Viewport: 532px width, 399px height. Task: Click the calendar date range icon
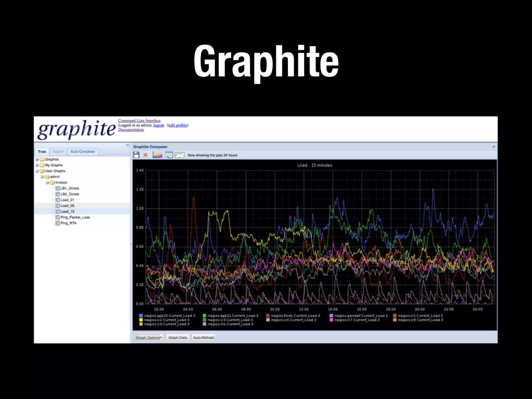(x=169, y=155)
